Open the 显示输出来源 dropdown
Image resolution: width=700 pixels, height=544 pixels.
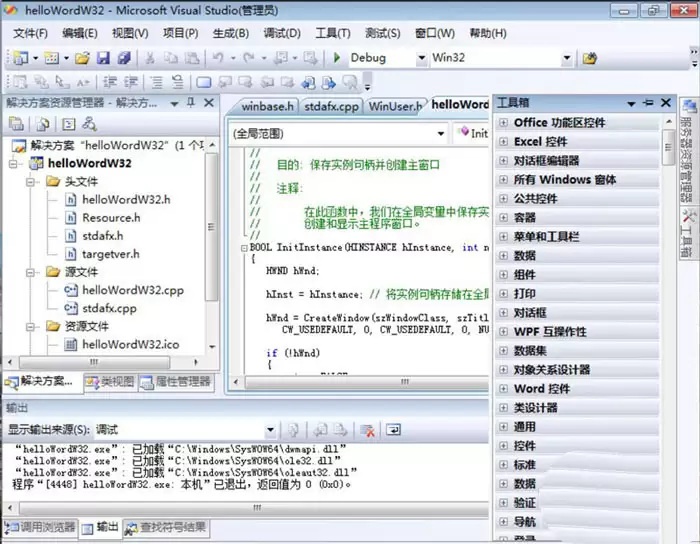coord(274,429)
